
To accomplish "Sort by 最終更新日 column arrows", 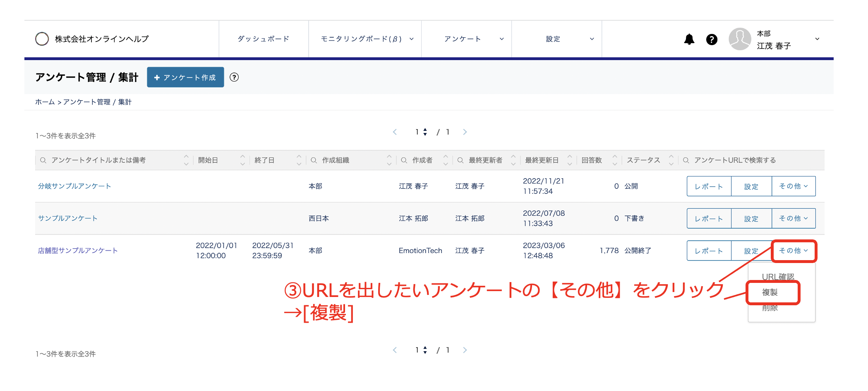I will pos(570,160).
